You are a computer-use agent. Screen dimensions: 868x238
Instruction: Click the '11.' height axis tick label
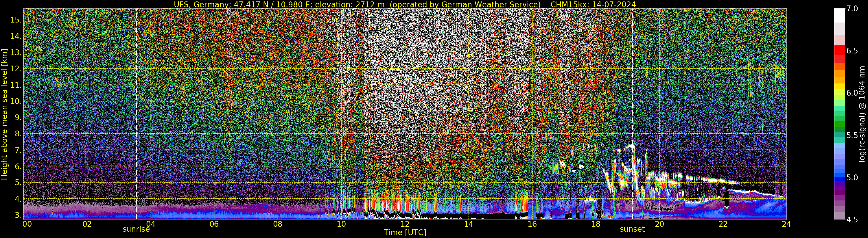click(16, 85)
